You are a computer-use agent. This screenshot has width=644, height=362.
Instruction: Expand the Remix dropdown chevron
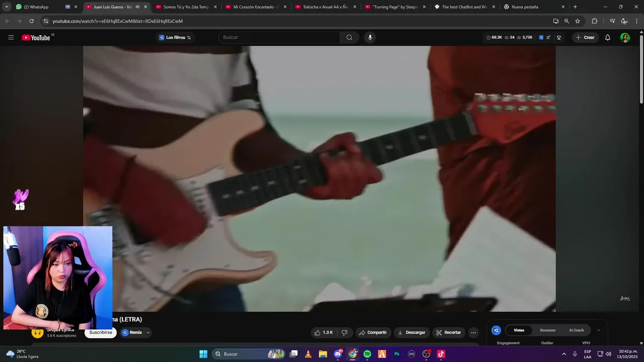[x=148, y=332]
